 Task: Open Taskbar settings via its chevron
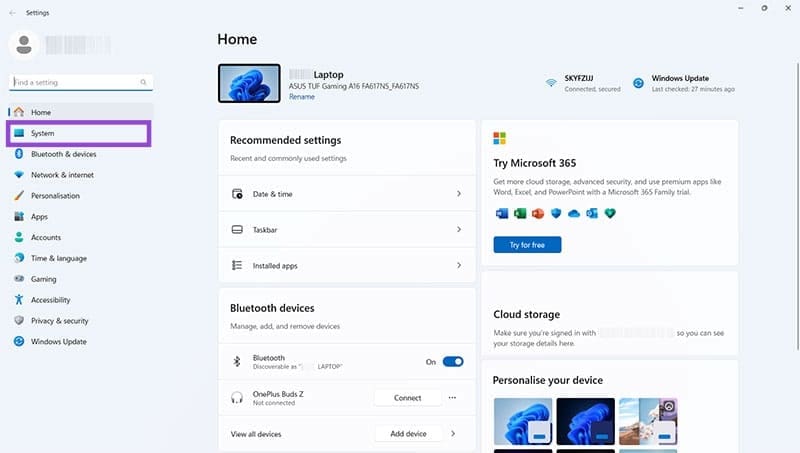point(458,230)
